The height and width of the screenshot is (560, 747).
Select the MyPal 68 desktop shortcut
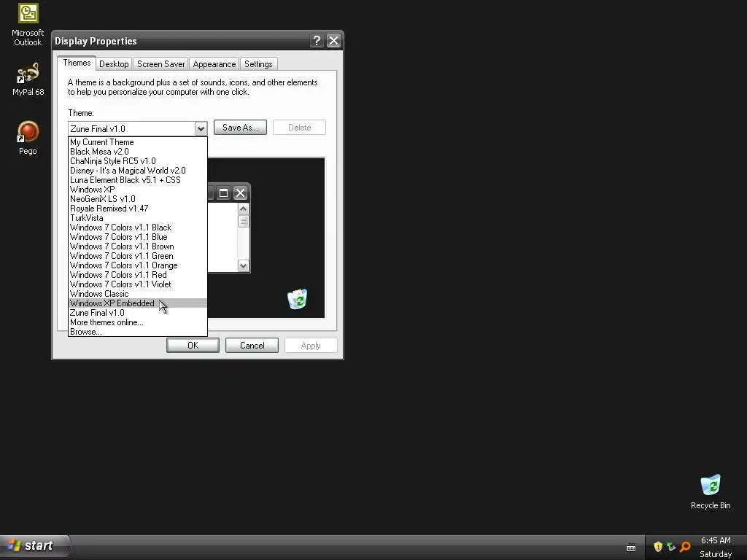28,79
